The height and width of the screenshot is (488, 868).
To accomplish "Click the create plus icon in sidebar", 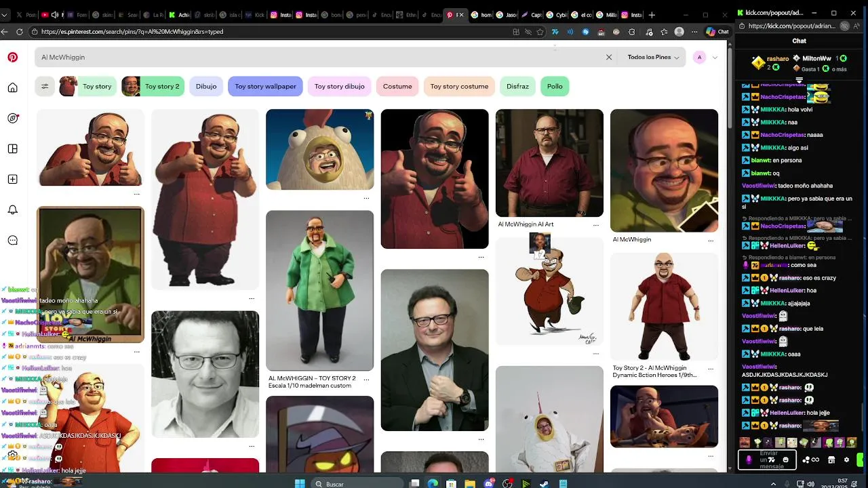I will point(12,180).
